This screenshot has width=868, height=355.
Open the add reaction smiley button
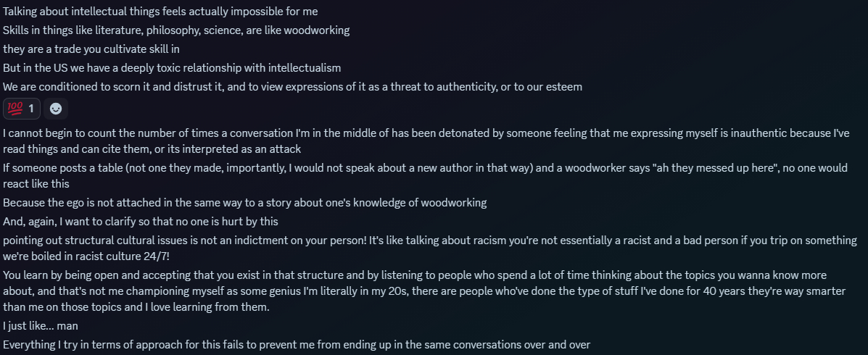pos(56,109)
